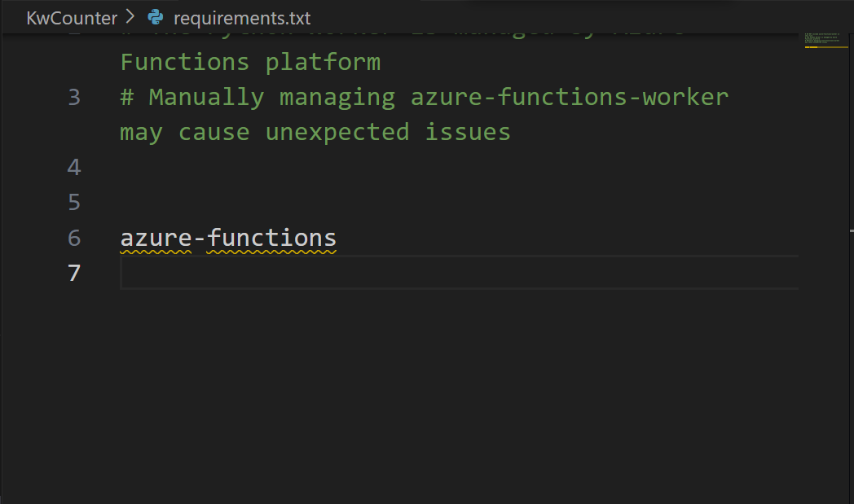This screenshot has width=854, height=504.
Task: Click the Python file icon in the breadcrumb
Action: tap(156, 17)
